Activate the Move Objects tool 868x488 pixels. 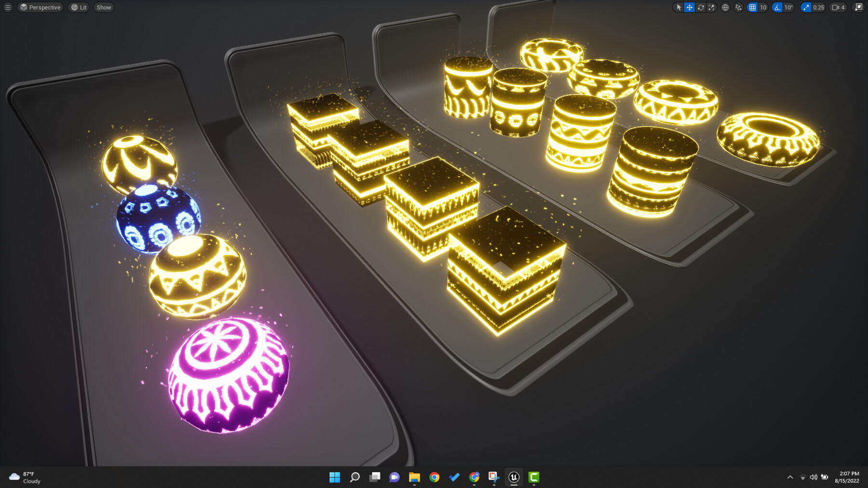point(689,7)
